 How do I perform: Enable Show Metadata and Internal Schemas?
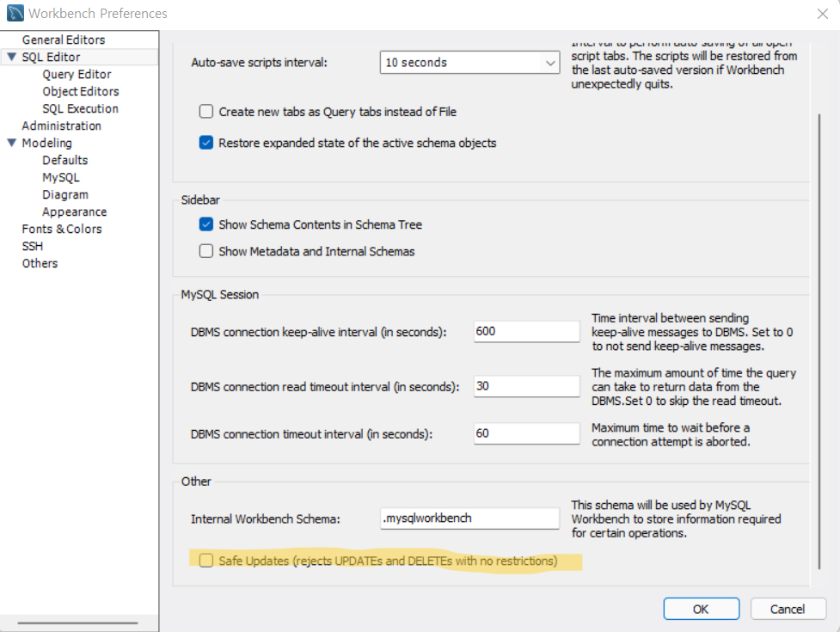tap(206, 251)
